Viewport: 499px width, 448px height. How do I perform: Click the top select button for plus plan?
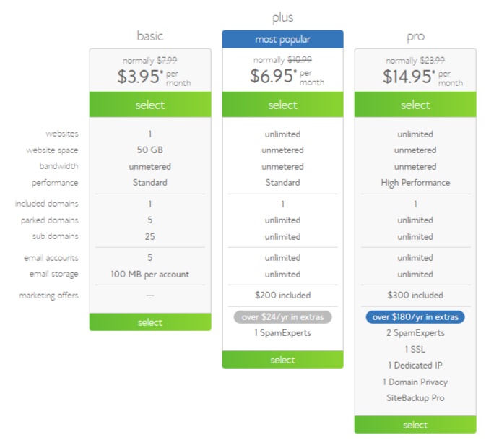282,105
